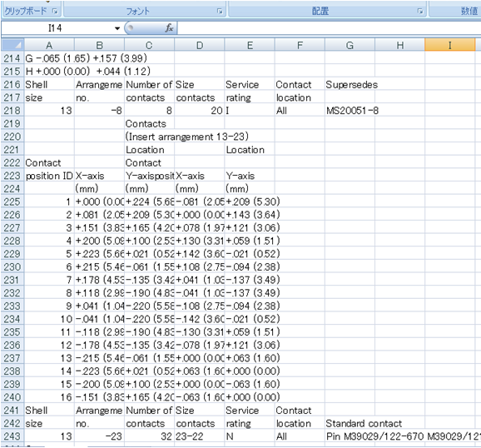Select column F header
Image resolution: width=481 pixels, height=448 pixels.
(x=300, y=45)
